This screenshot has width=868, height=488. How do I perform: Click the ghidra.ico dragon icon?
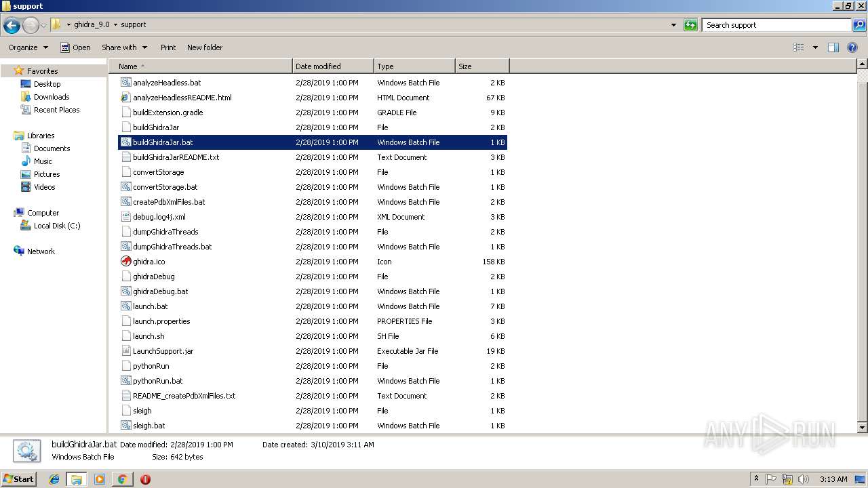125,262
